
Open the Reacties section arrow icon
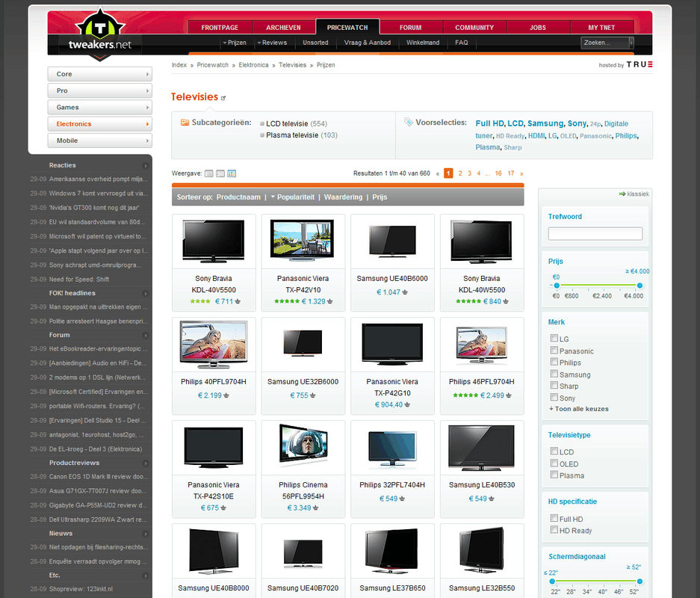click(146, 166)
